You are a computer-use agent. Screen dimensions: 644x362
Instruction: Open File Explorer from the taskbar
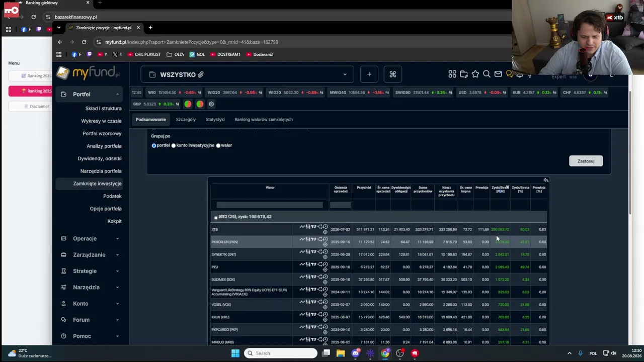(341, 353)
